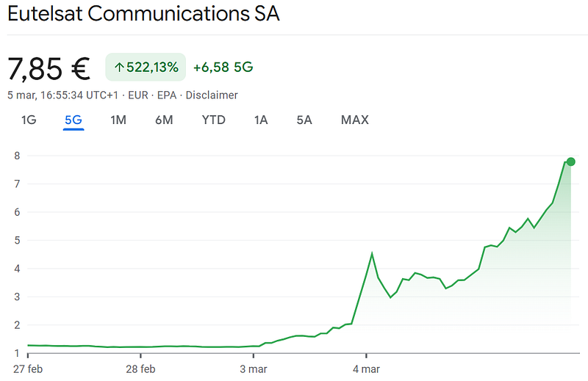This screenshot has width=588, height=381.
Task: Switch chart to 1M range
Action: pyautogui.click(x=118, y=120)
